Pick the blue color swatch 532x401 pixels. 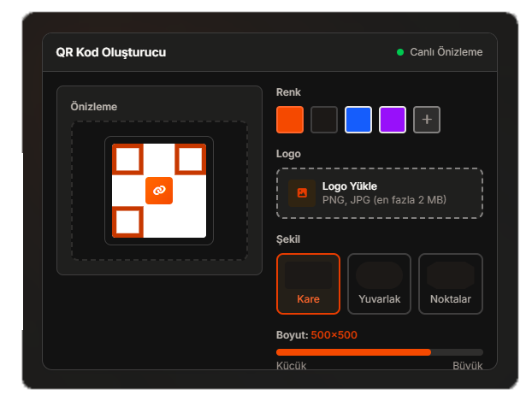point(358,120)
